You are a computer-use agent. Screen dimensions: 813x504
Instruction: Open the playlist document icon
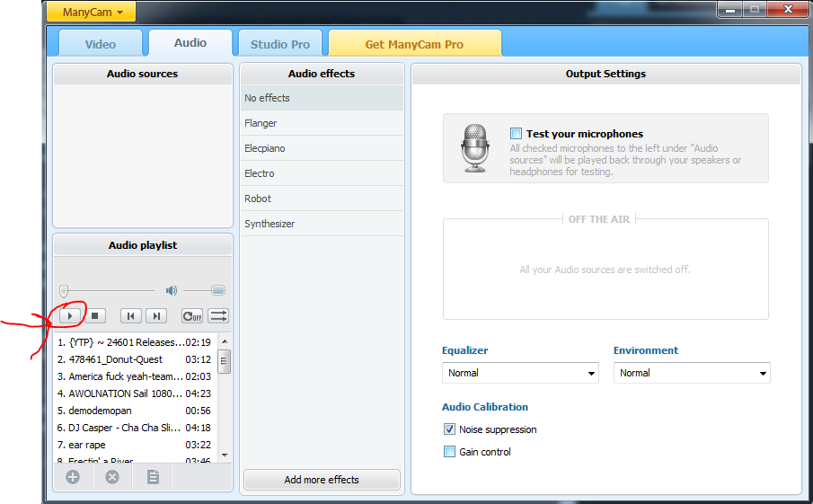(153, 477)
